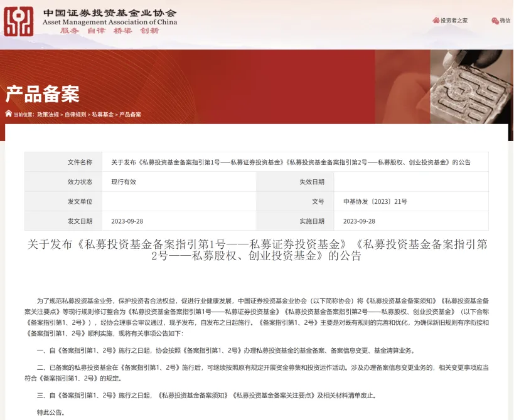Select the 发文日期 label cell
The height and width of the screenshot is (420, 514).
point(63,221)
